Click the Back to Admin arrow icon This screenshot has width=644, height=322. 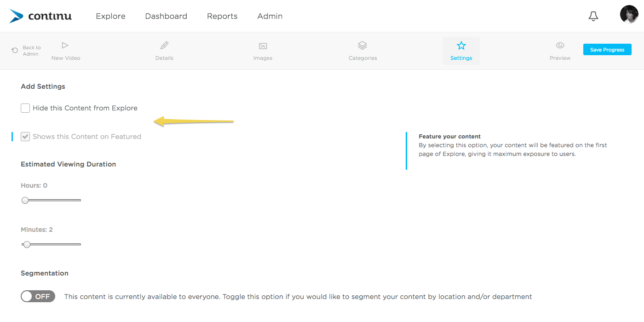pos(15,50)
